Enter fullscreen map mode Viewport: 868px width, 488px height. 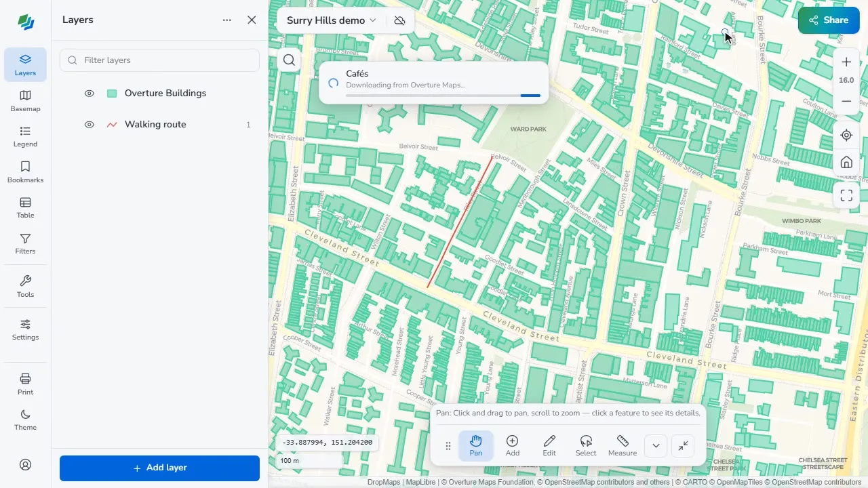point(846,196)
